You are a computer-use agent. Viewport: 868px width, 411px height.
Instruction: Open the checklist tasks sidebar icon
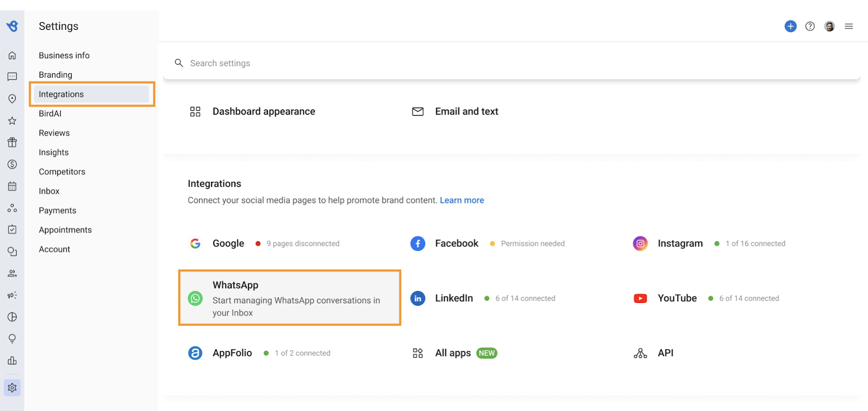12,230
